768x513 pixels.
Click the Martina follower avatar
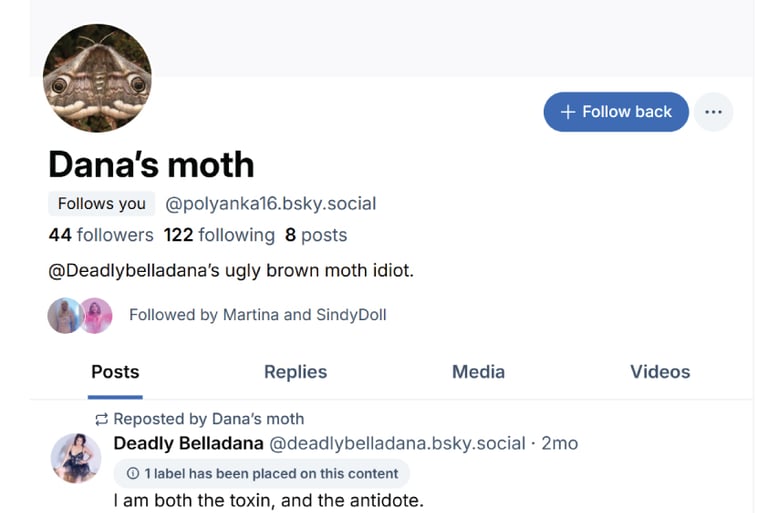[x=64, y=315]
